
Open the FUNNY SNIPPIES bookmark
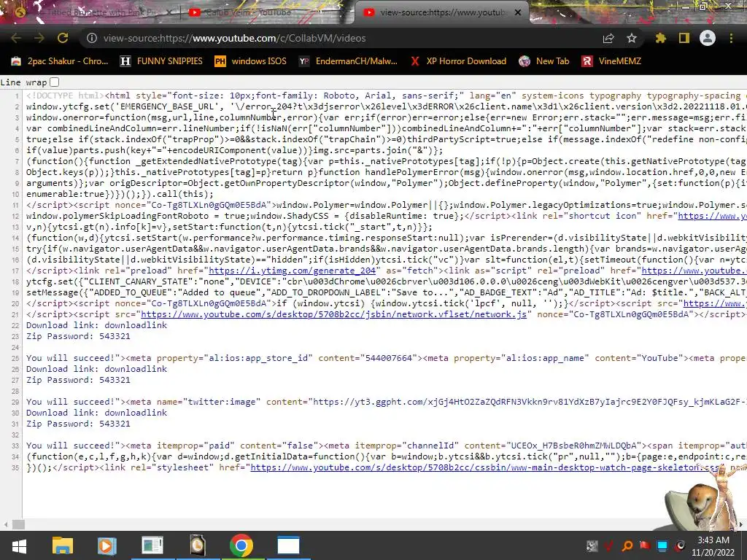161,61
